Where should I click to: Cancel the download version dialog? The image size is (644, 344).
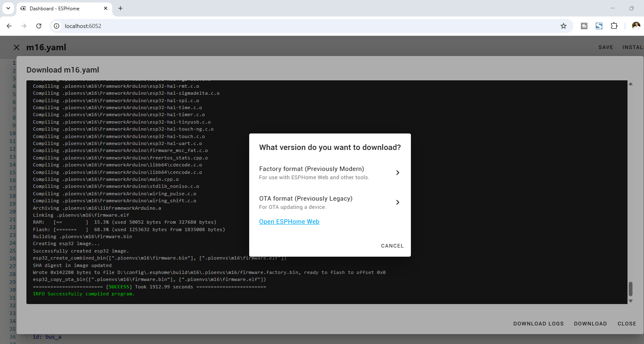(392, 246)
